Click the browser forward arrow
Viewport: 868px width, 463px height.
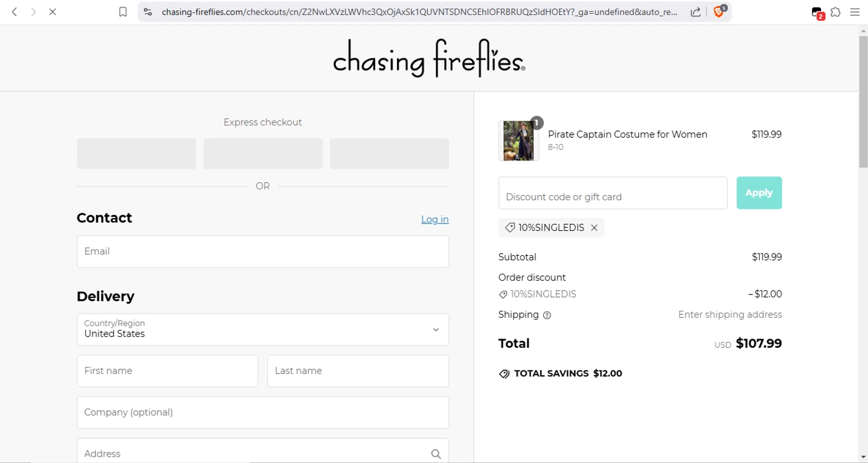point(34,12)
